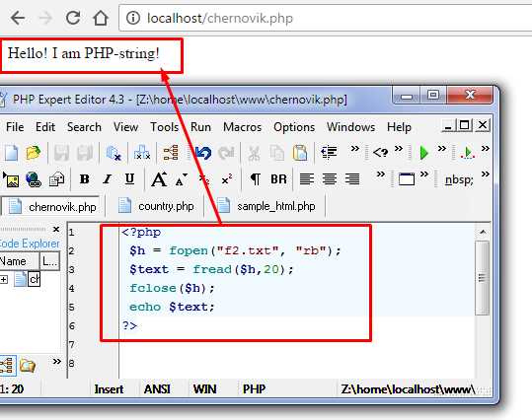The image size is (532, 420).
Task: Click the editor vertical scrollbar thumb
Action: point(482,278)
